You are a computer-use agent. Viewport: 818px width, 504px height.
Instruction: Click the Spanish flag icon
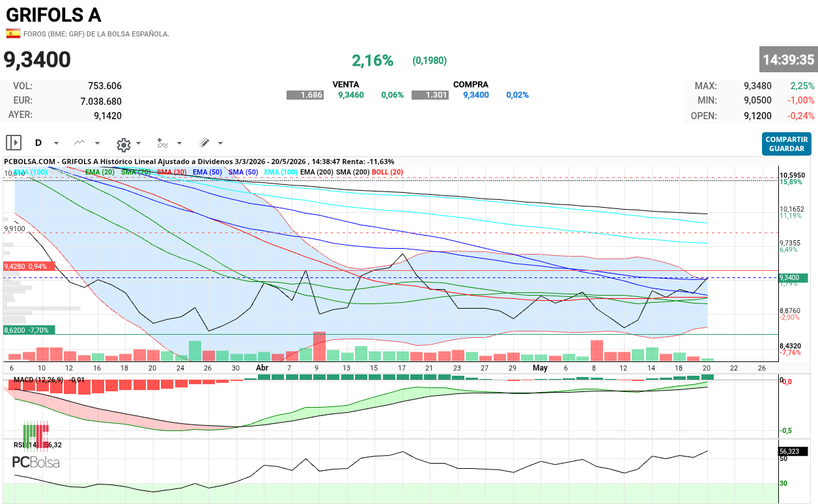point(13,33)
